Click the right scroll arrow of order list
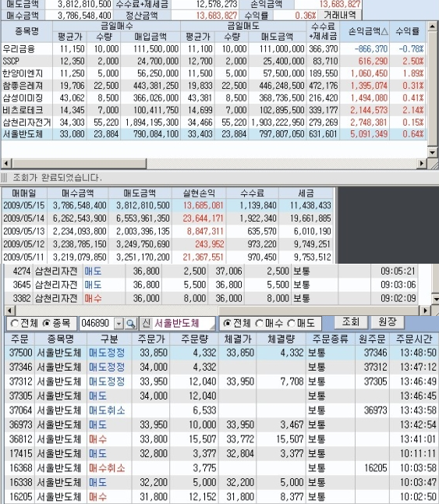The height and width of the screenshot is (504, 439). [426, 311]
